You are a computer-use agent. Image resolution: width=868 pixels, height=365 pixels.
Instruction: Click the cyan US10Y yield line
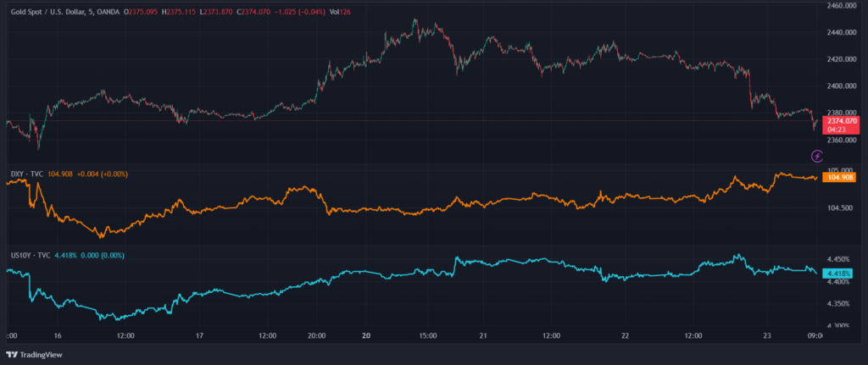pyautogui.click(x=509, y=260)
